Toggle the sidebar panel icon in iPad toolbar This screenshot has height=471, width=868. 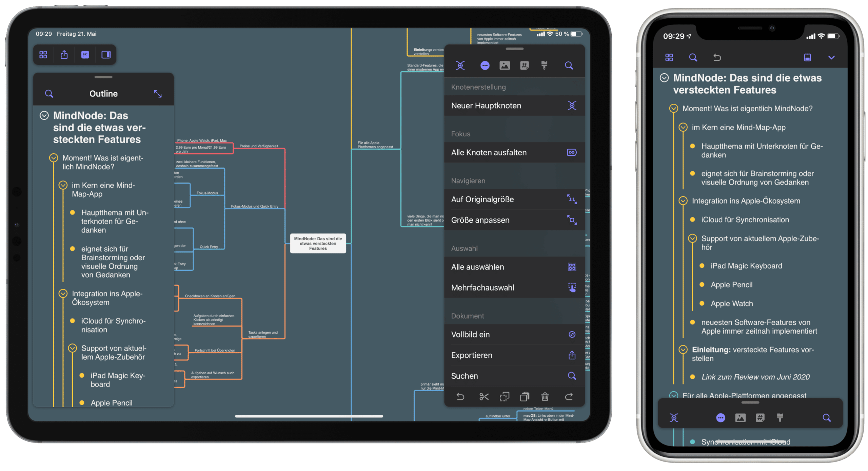pyautogui.click(x=106, y=55)
